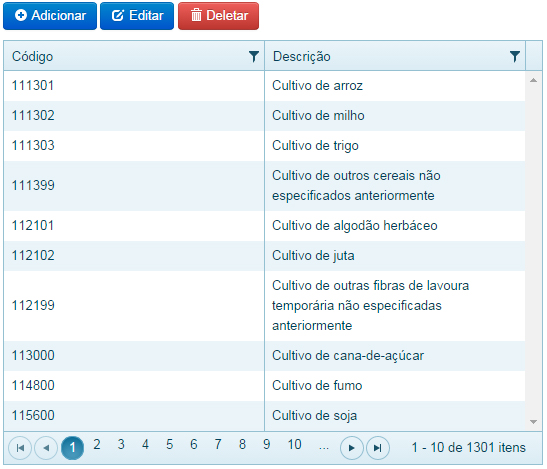Go to page 4
This screenshot has width=547, height=469.
pyautogui.click(x=145, y=445)
